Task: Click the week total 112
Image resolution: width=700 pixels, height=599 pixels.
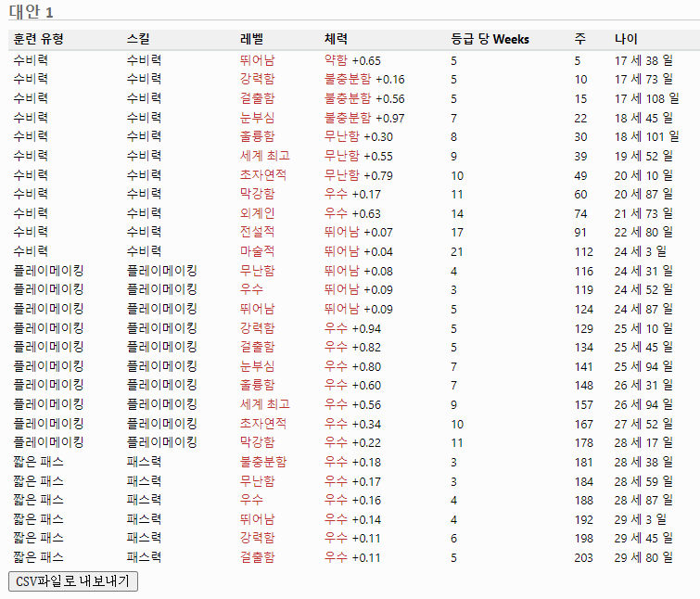Action: click(x=583, y=251)
